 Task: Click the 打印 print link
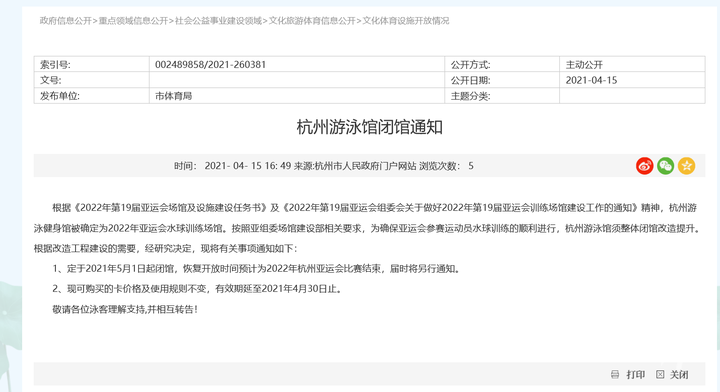[636, 375]
